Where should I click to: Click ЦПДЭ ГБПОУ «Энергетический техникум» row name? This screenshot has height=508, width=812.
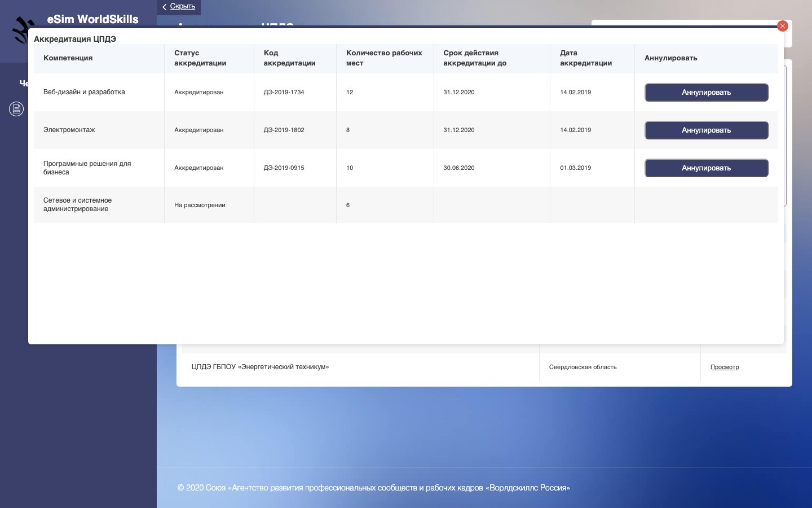(260, 367)
